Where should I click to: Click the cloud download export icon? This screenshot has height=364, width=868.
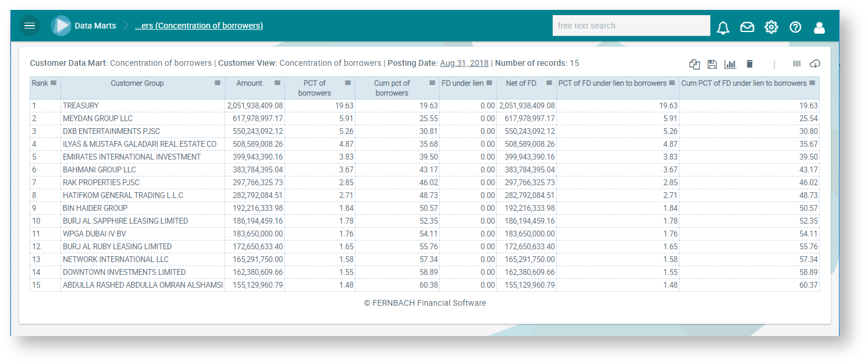click(x=814, y=63)
